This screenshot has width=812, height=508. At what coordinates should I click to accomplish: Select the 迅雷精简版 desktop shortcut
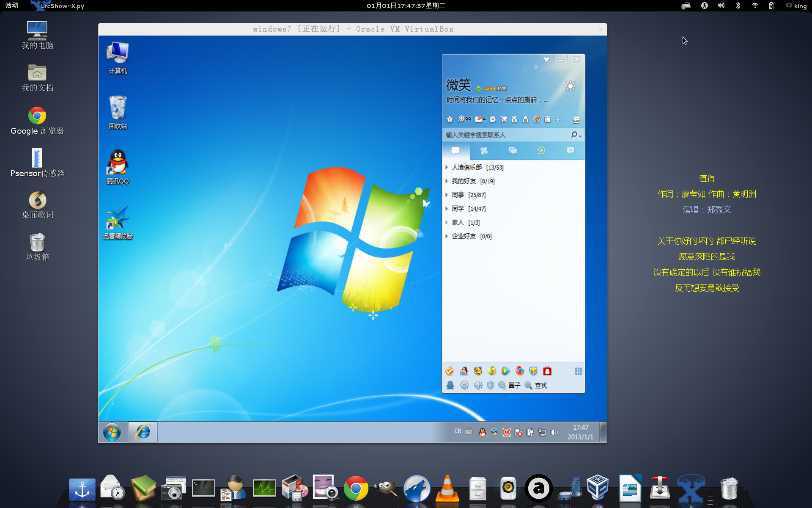click(118, 222)
